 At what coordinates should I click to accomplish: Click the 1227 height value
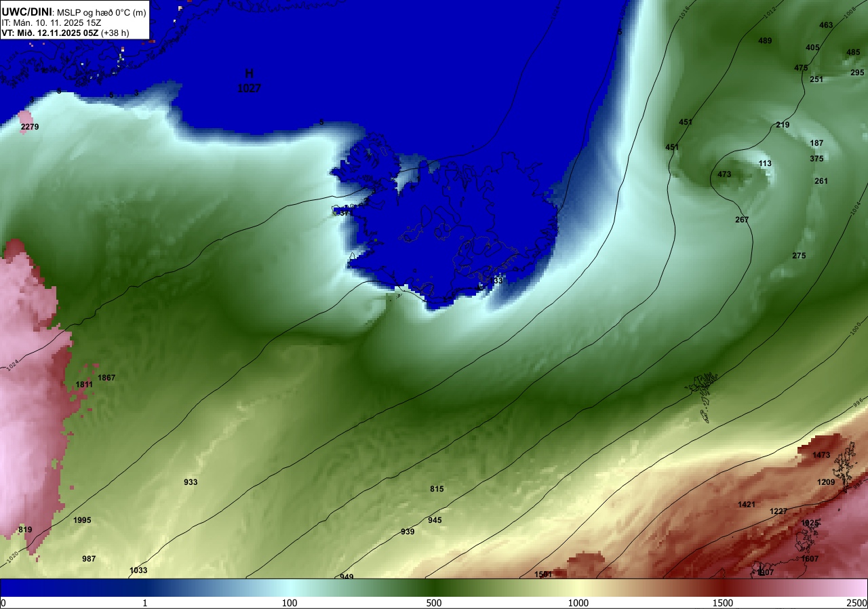point(778,511)
